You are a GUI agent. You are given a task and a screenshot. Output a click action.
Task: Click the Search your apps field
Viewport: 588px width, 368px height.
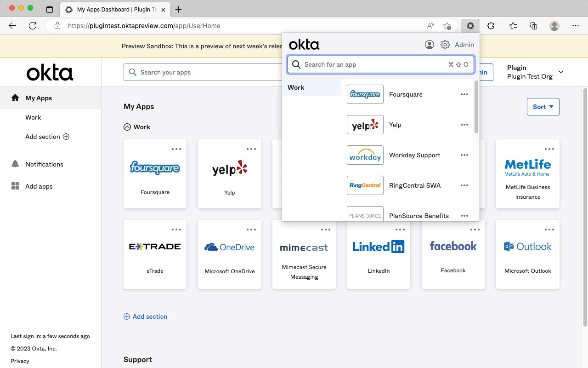tap(203, 72)
